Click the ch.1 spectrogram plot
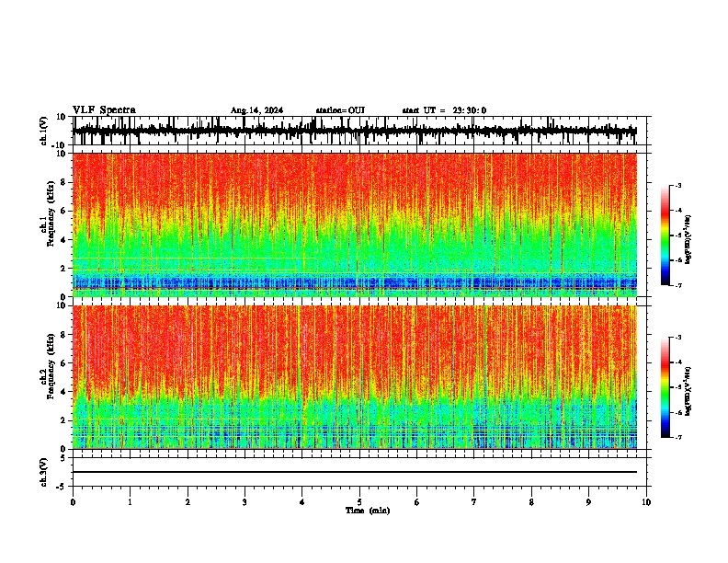The width and height of the screenshot is (728, 563). (355, 224)
